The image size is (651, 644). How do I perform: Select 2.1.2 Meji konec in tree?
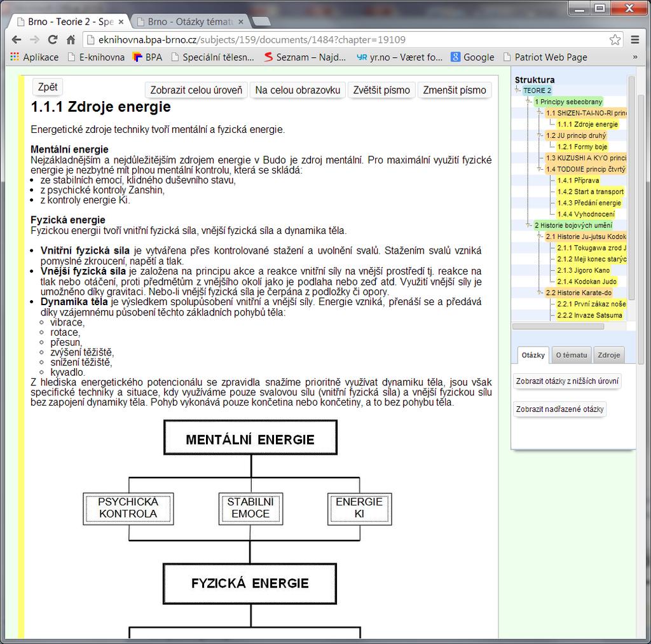(592, 259)
